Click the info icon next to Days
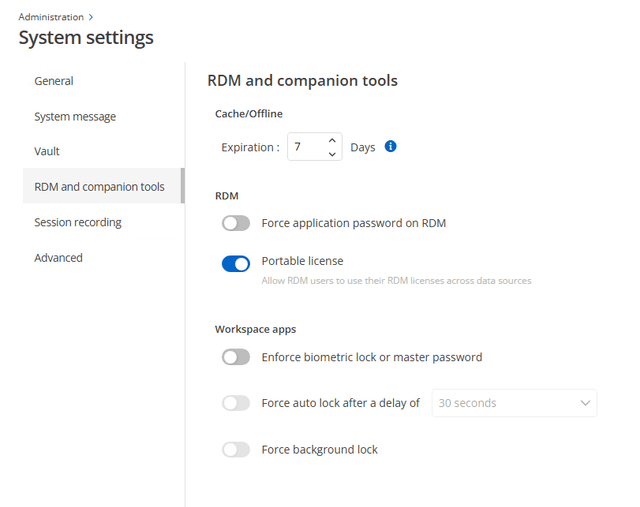Viewport: 640px width, 507px height. coord(391,147)
